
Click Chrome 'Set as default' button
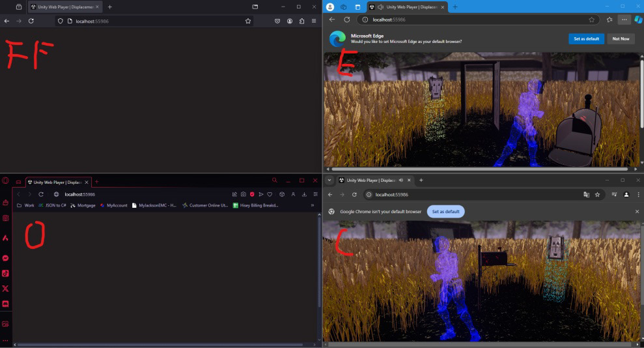coord(445,212)
